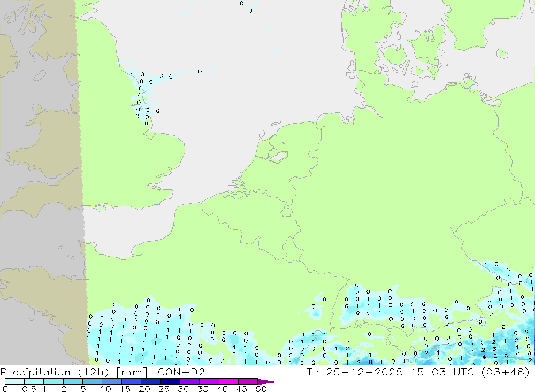Click the '[mm]' unit label

click(x=132, y=372)
